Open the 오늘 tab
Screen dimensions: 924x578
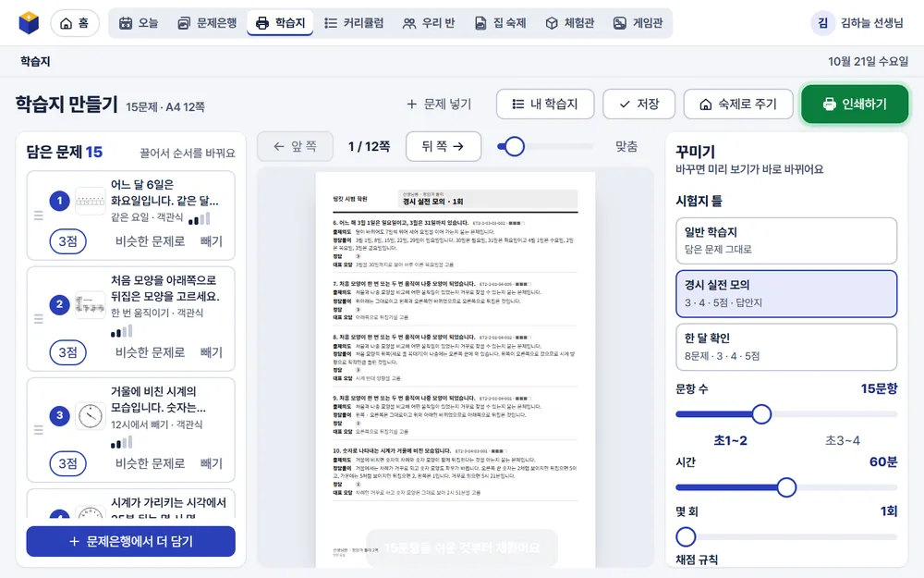139,23
